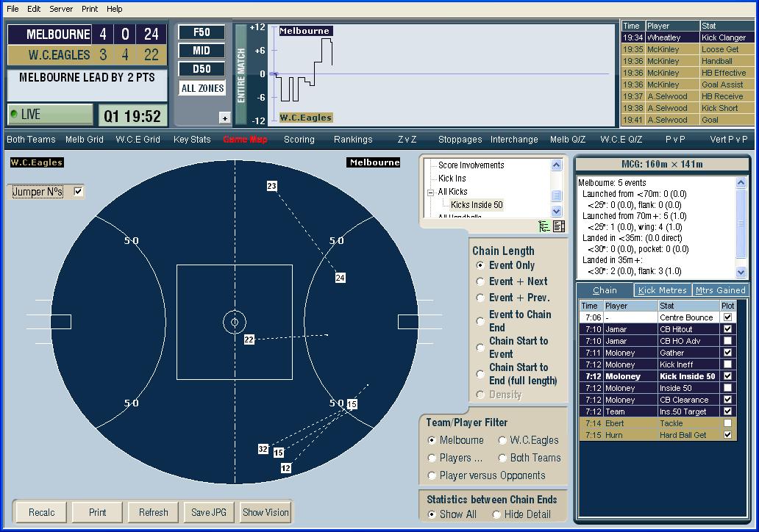The height and width of the screenshot is (532, 759).
Task: Select Hide Detail for chain end statistics
Action: click(x=496, y=514)
